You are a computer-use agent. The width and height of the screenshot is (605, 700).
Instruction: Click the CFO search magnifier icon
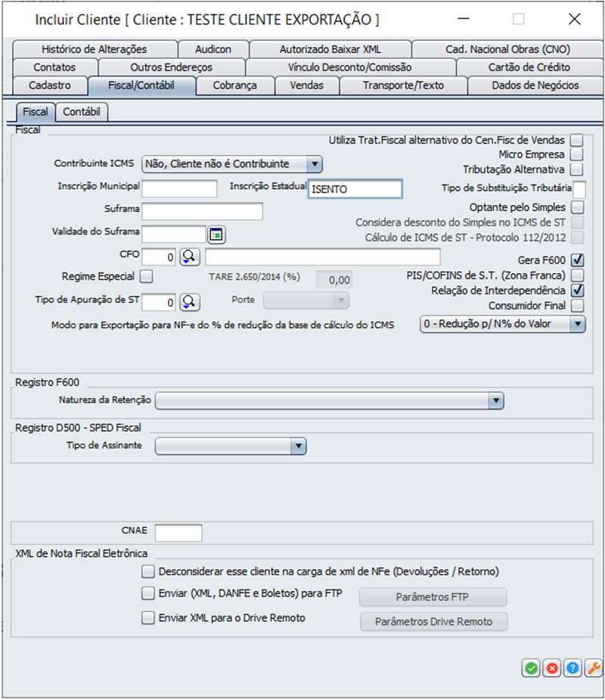click(188, 257)
